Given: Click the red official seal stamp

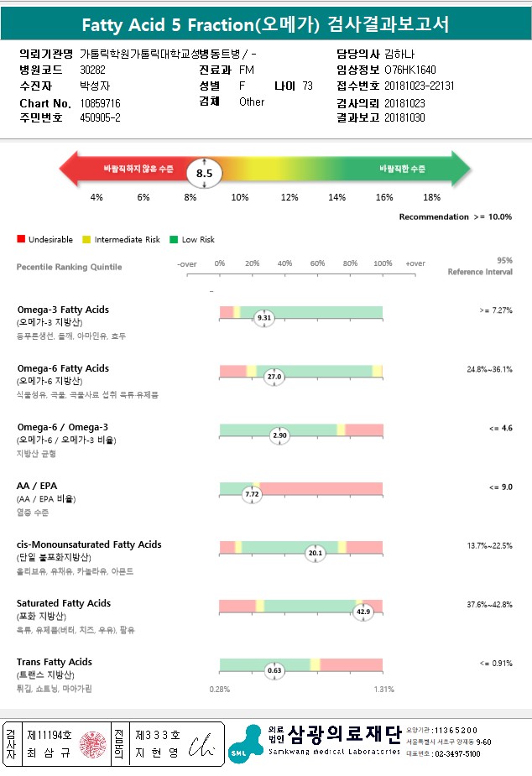Looking at the screenshot, I should 93,744.
